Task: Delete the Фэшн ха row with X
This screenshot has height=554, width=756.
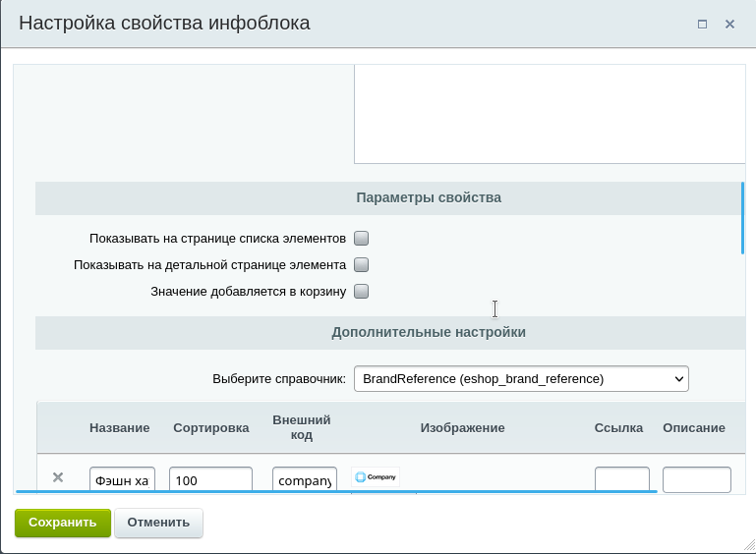Action: 58,477
